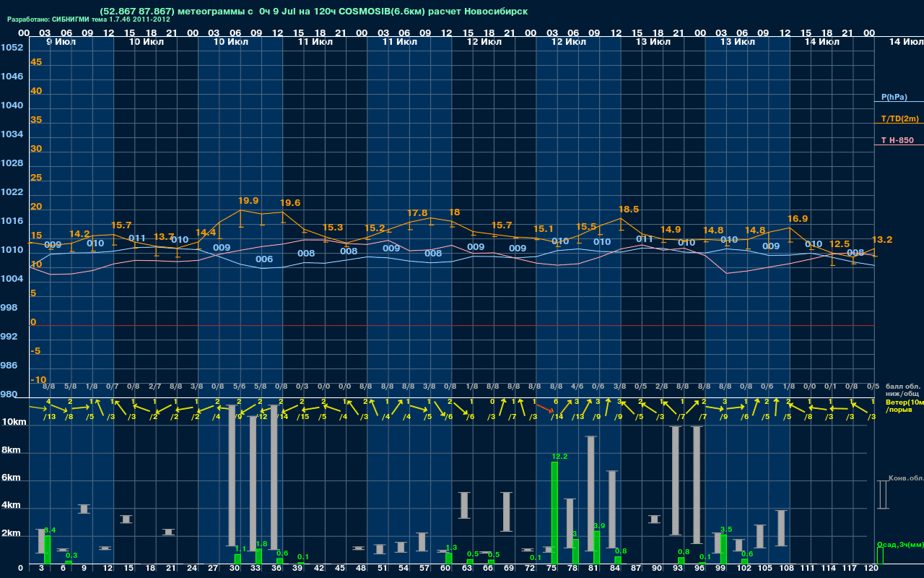Click the 10km height axis label
The width and height of the screenshot is (924, 578).
[14, 422]
